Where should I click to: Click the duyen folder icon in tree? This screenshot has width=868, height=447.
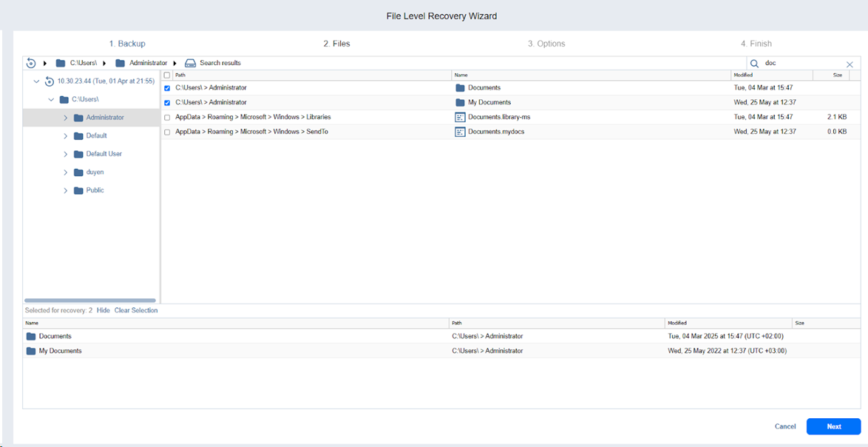tap(78, 172)
